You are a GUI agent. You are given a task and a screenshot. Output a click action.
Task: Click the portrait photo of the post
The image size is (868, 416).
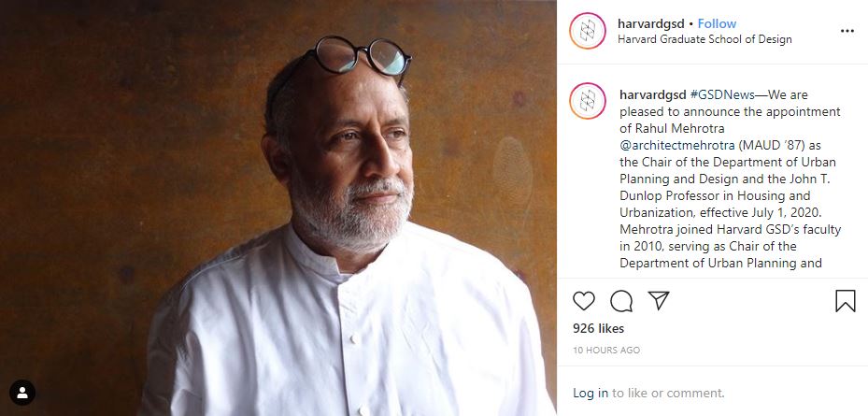point(278,208)
